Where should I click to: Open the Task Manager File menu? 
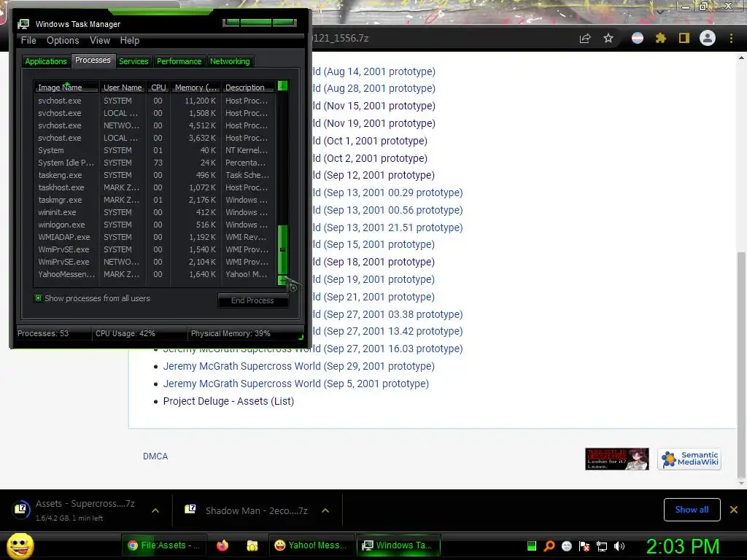coord(28,41)
